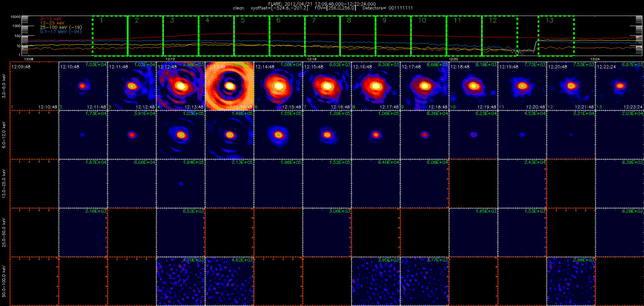Select interval 8 box in the light curve
644x306 pixels.
click(358, 36)
